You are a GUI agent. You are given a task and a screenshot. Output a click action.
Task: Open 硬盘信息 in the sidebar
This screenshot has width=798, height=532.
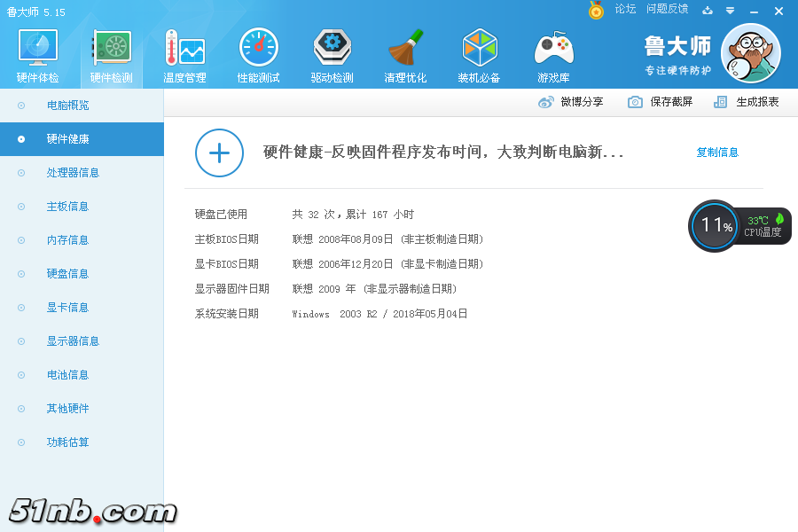67,274
